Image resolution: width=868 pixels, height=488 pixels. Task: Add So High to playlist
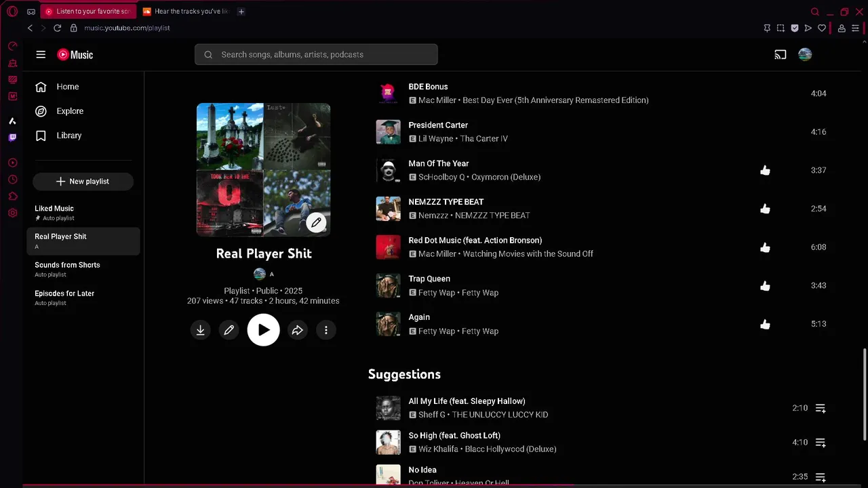point(821,443)
